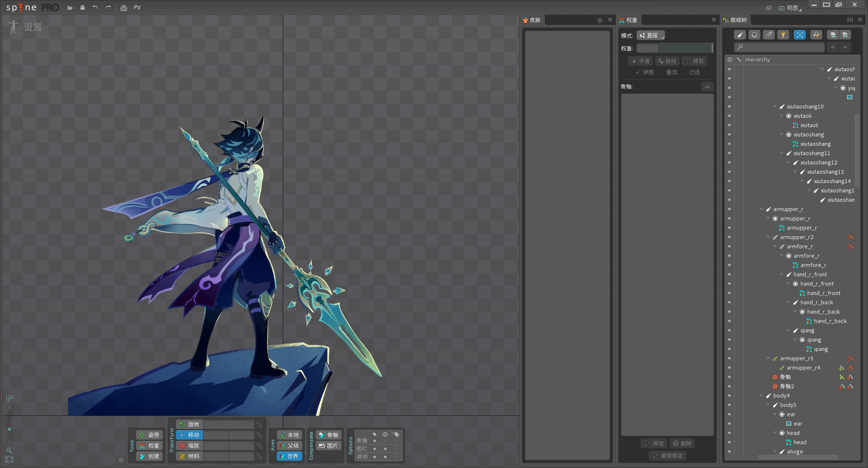Image resolution: width=868 pixels, height=468 pixels.
Task: Open 模式 直接 mode dropdown
Action: click(650, 35)
